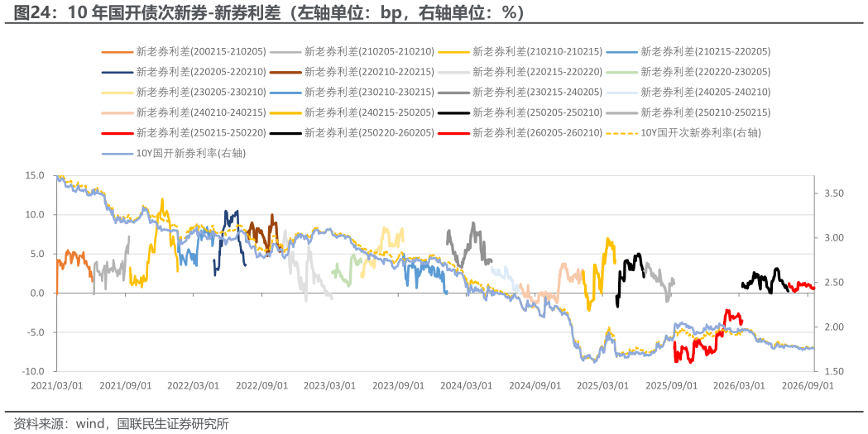
Task: Select legend entry 新老券利差(250210-250215)
Action: point(688,112)
